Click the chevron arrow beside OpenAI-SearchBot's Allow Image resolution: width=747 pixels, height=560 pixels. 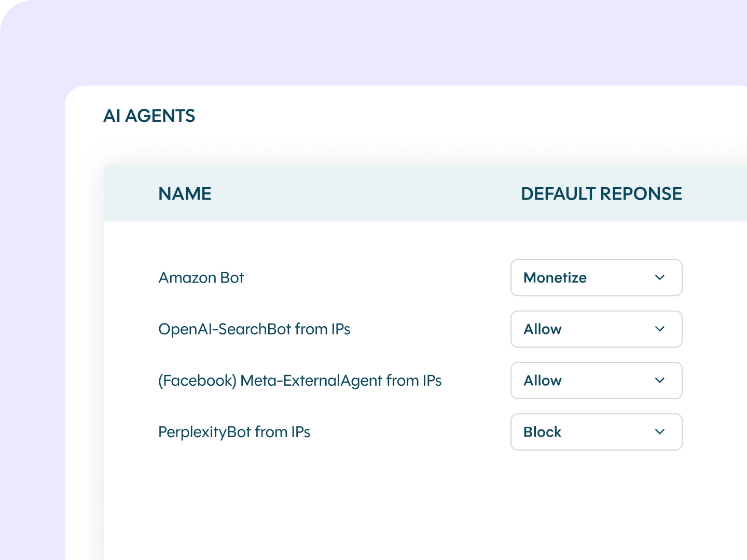tap(660, 329)
